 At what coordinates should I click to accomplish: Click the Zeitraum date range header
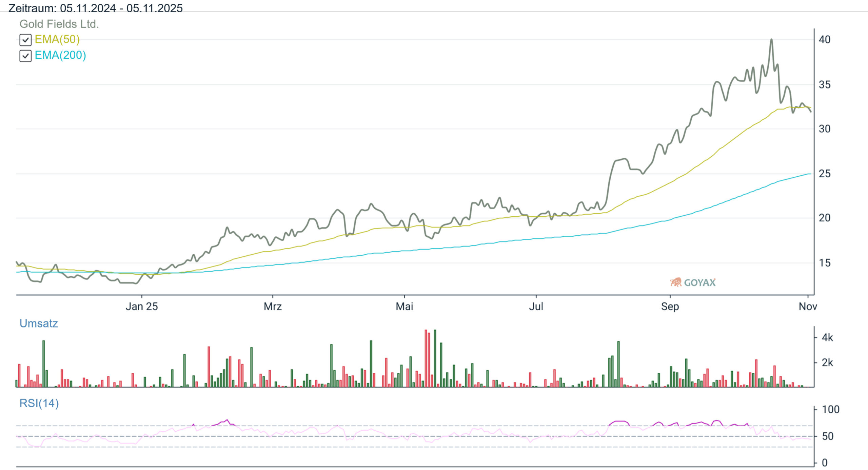[95, 8]
